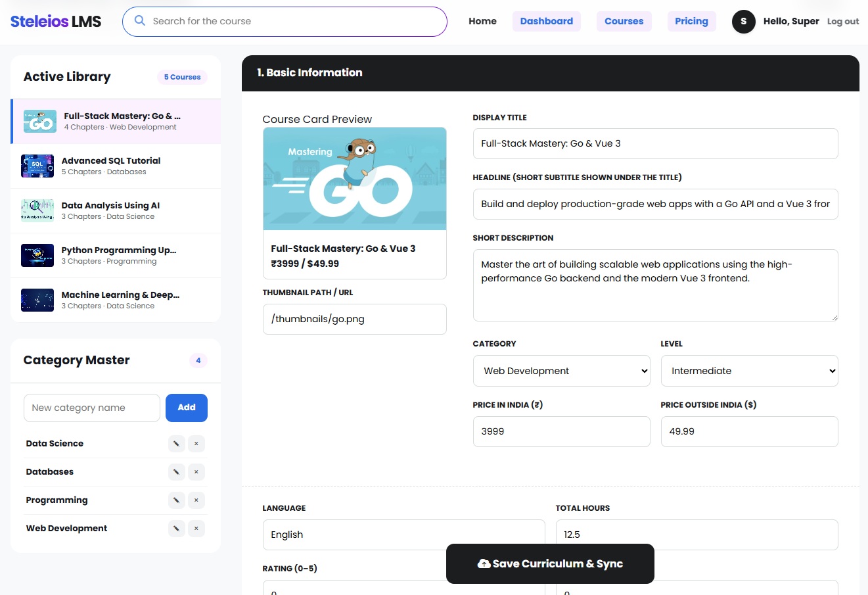Click the card title 'Full-Stack Mastery: Go & Vue 3'
The image size is (868, 595).
[343, 249]
